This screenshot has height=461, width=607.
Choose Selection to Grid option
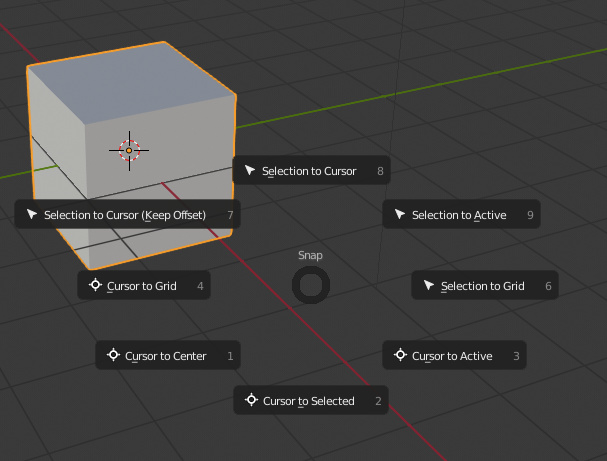pyautogui.click(x=485, y=286)
